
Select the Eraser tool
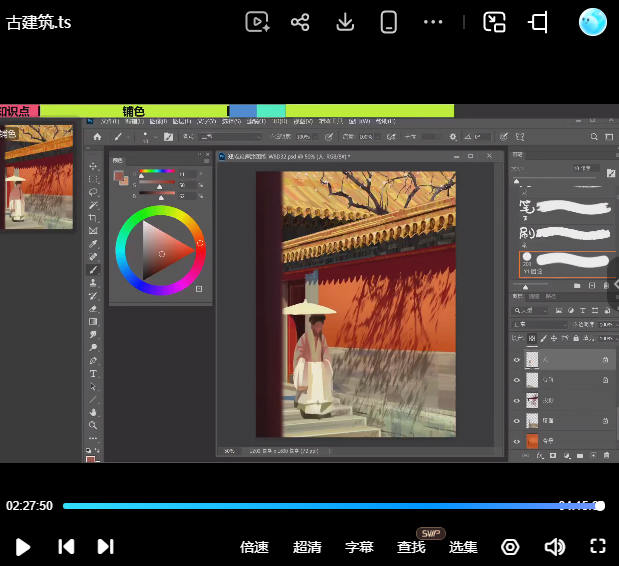93,309
